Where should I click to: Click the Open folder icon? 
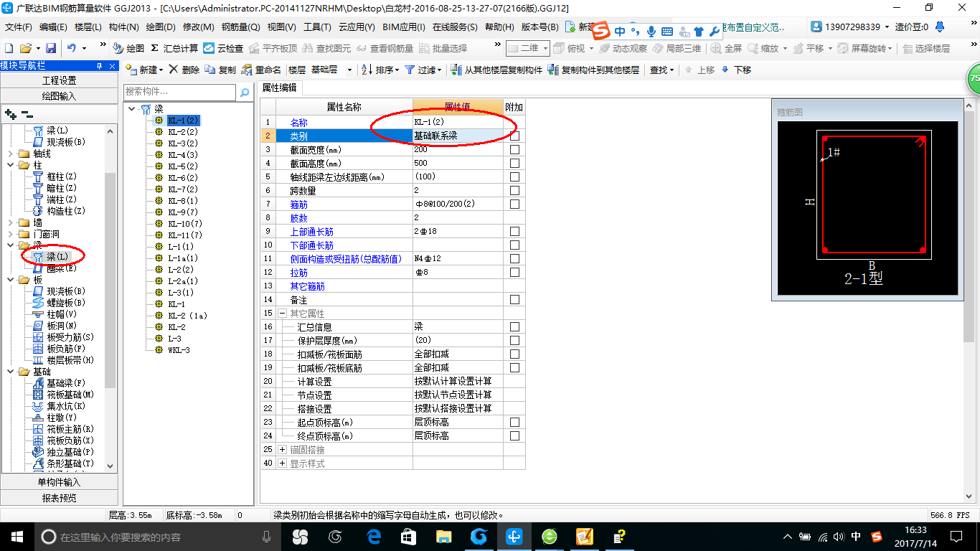point(25,48)
